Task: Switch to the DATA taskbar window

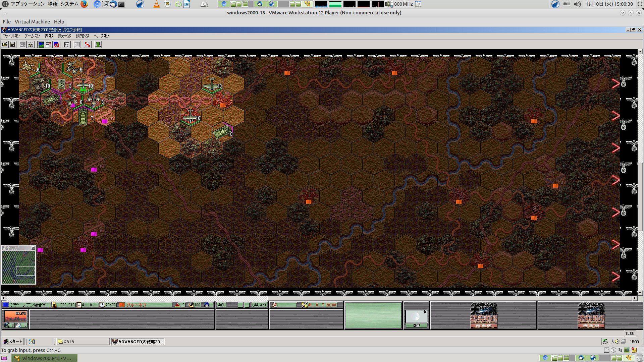Action: pos(83,342)
